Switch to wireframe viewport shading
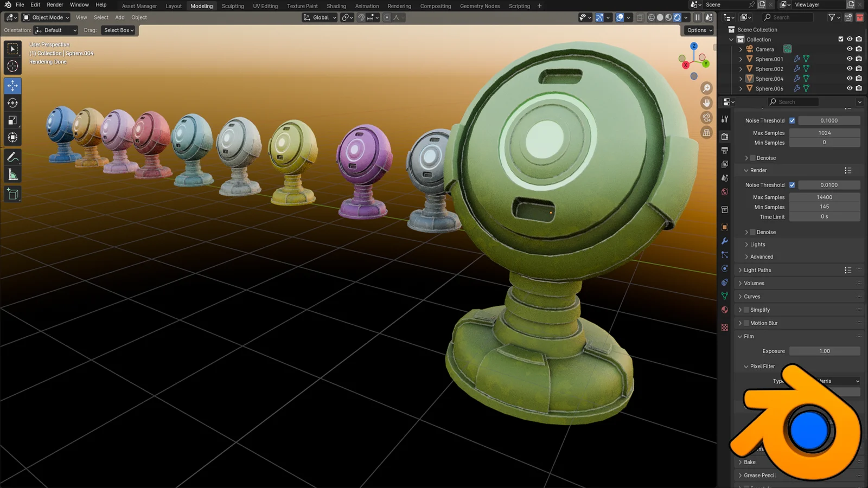 (x=652, y=17)
